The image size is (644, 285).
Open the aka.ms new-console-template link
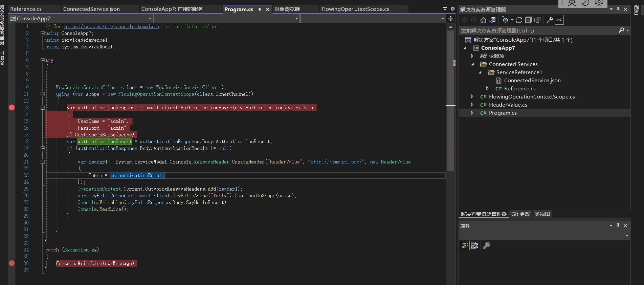(x=111, y=26)
